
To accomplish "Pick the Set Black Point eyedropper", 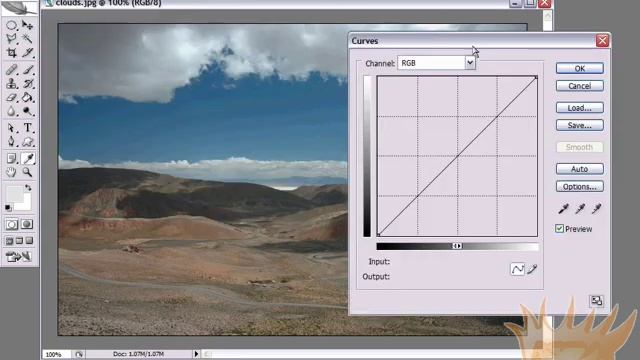I will pyautogui.click(x=564, y=209).
